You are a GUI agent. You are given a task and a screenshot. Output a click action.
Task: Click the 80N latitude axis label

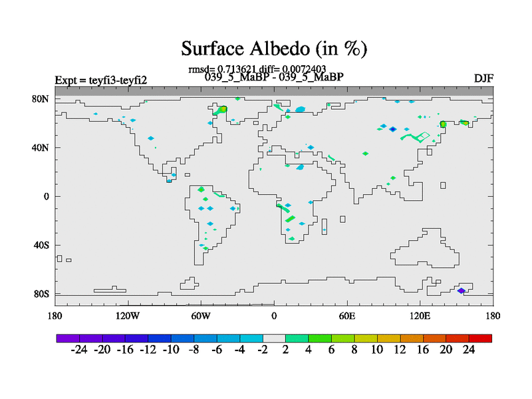pos(41,99)
